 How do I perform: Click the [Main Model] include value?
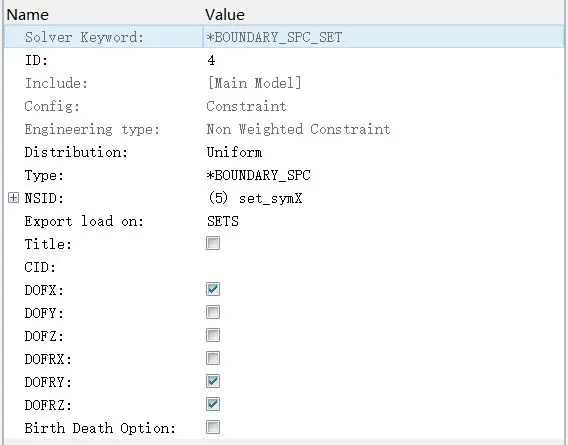click(x=254, y=83)
